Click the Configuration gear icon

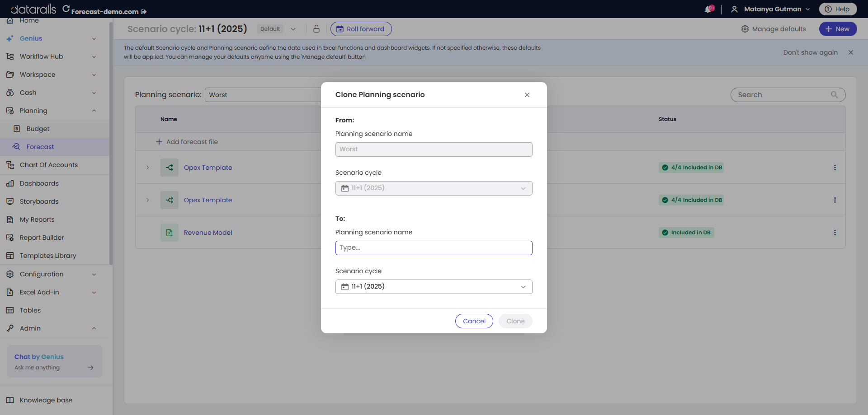tap(10, 274)
